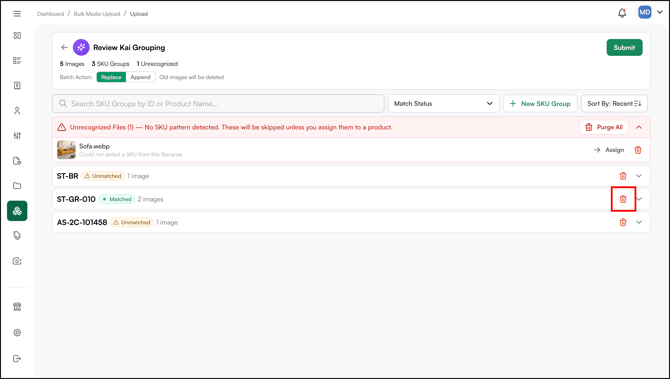Click Unmatched badge on ST-BR
The height and width of the screenshot is (379, 670).
(x=103, y=176)
